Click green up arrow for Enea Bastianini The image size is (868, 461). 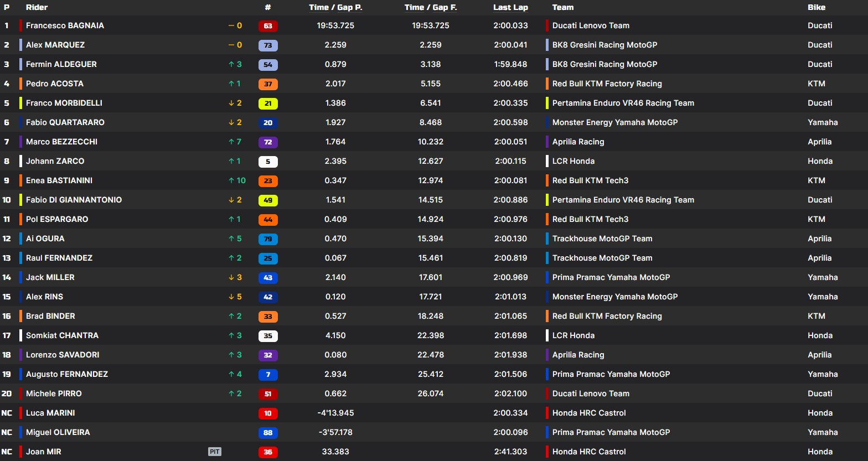(231, 180)
